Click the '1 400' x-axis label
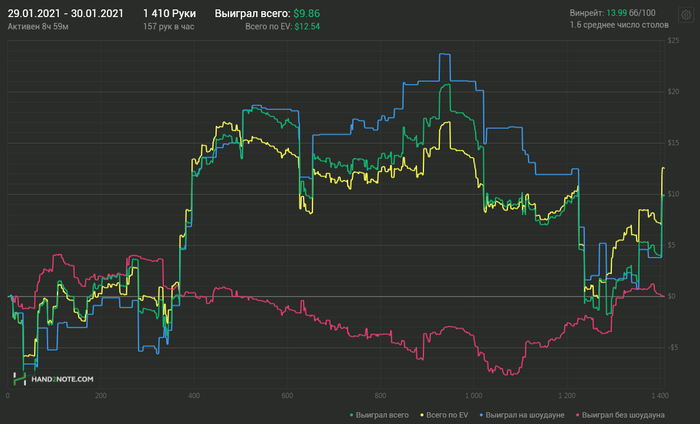Viewport: 700px width, 424px height. [x=660, y=395]
